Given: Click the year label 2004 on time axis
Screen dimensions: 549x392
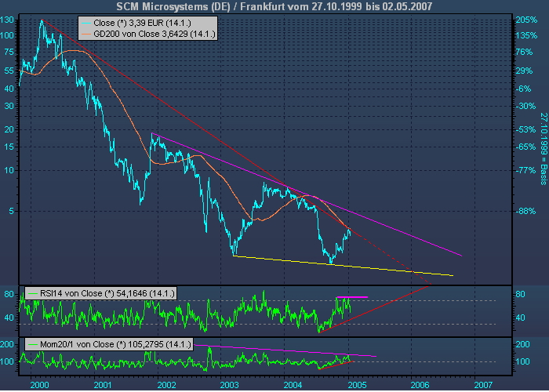Looking at the screenshot, I should (x=293, y=385).
